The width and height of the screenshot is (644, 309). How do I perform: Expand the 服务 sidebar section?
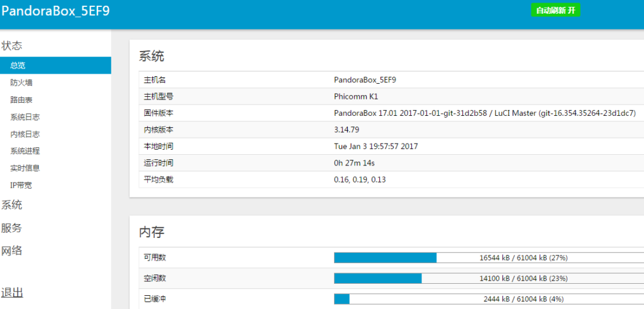[x=12, y=228]
